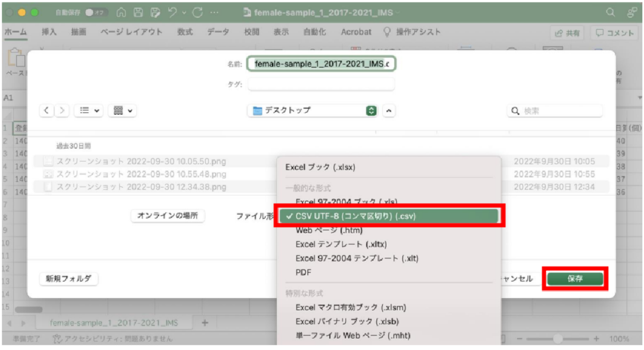Open the undo history dropdown arrow
644x350 pixels.
pos(184,12)
